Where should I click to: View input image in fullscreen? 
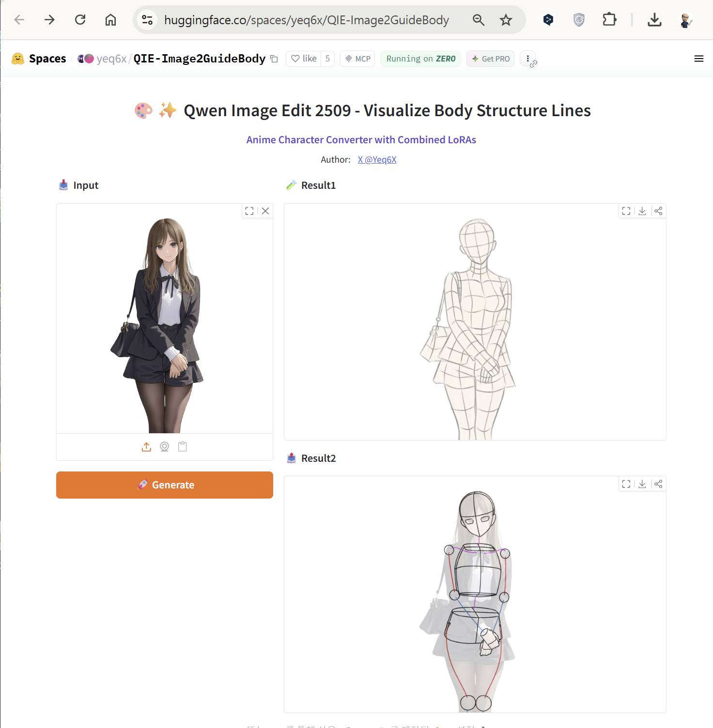coord(249,211)
